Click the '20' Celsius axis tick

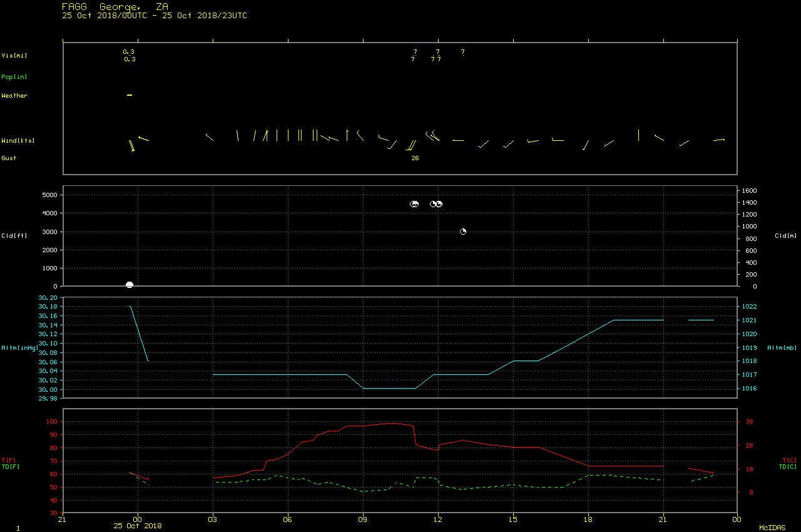750,446
